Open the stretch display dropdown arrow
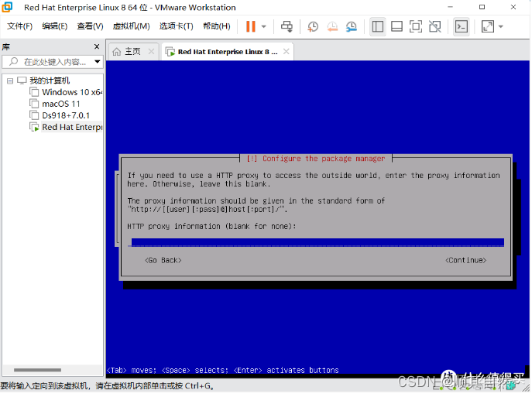Image resolution: width=532 pixels, height=397 pixels. [501, 26]
